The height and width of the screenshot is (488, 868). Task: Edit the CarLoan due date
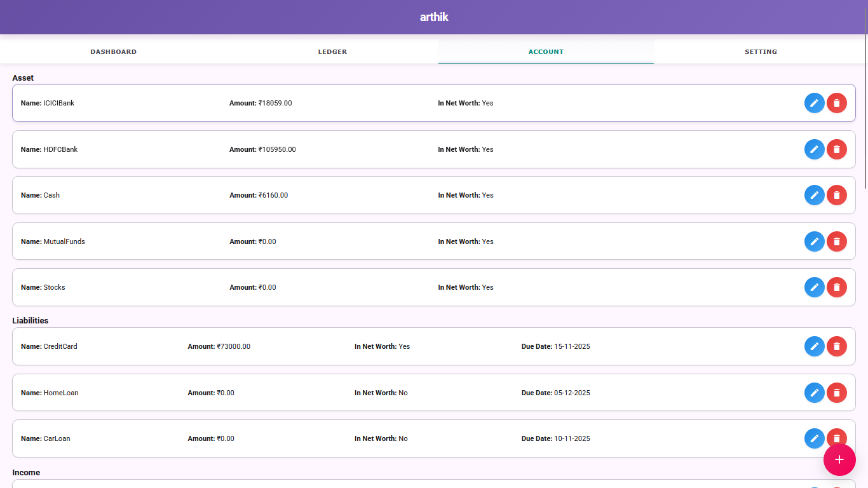click(x=815, y=438)
